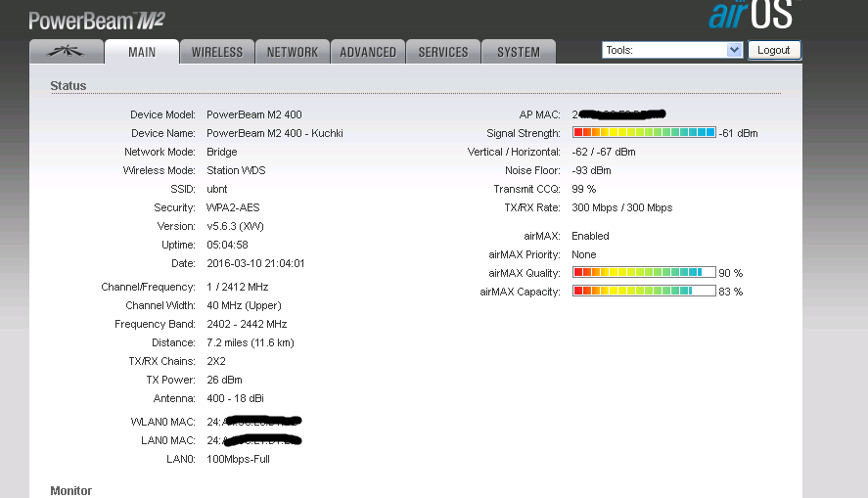The width and height of the screenshot is (868, 498).
Task: Select device name 'PowerBeam M2 400 - Kuchki'
Action: click(275, 133)
